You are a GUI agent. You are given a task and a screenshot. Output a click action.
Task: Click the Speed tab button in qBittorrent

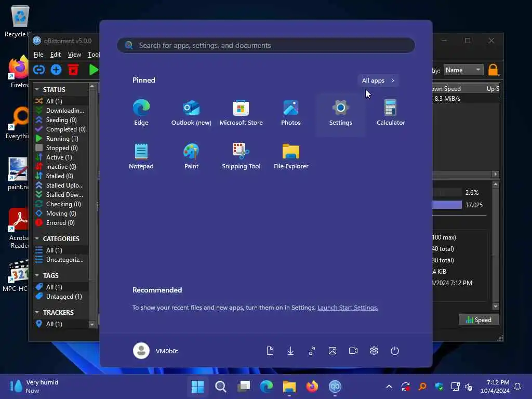coord(478,320)
